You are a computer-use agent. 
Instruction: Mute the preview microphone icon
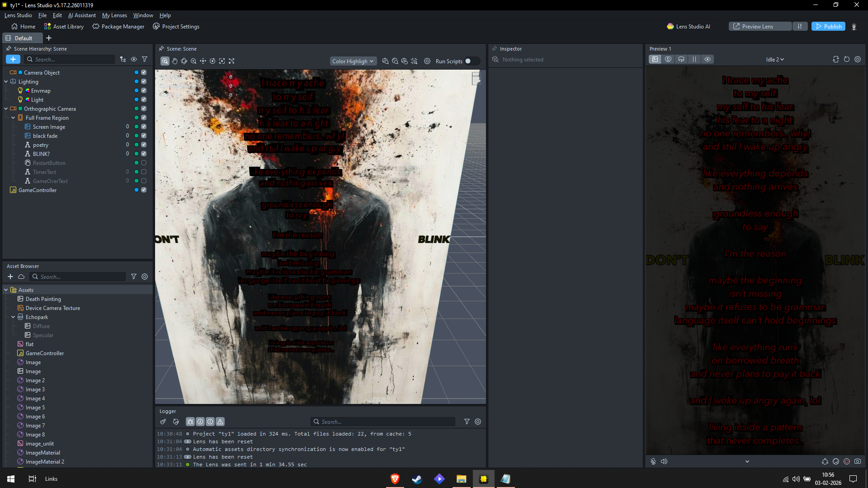pyautogui.click(x=653, y=461)
